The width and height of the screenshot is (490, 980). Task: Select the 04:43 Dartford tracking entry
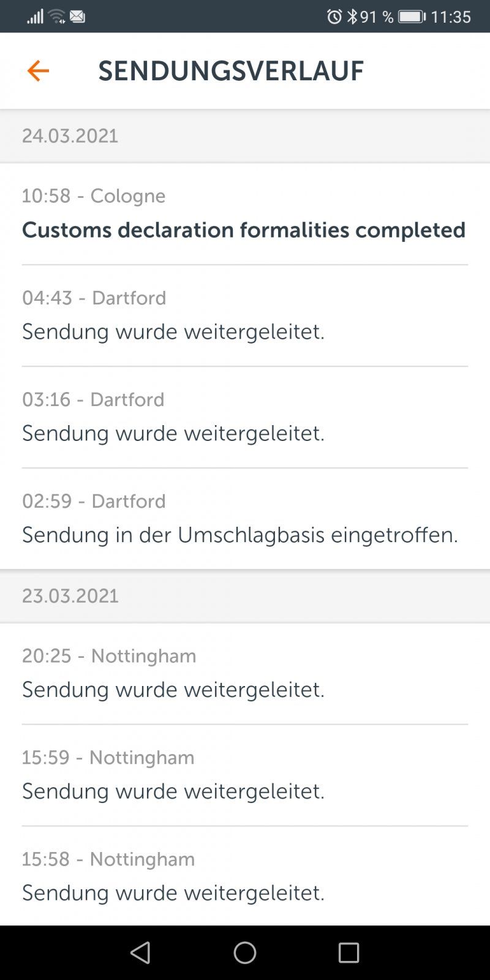(245, 315)
